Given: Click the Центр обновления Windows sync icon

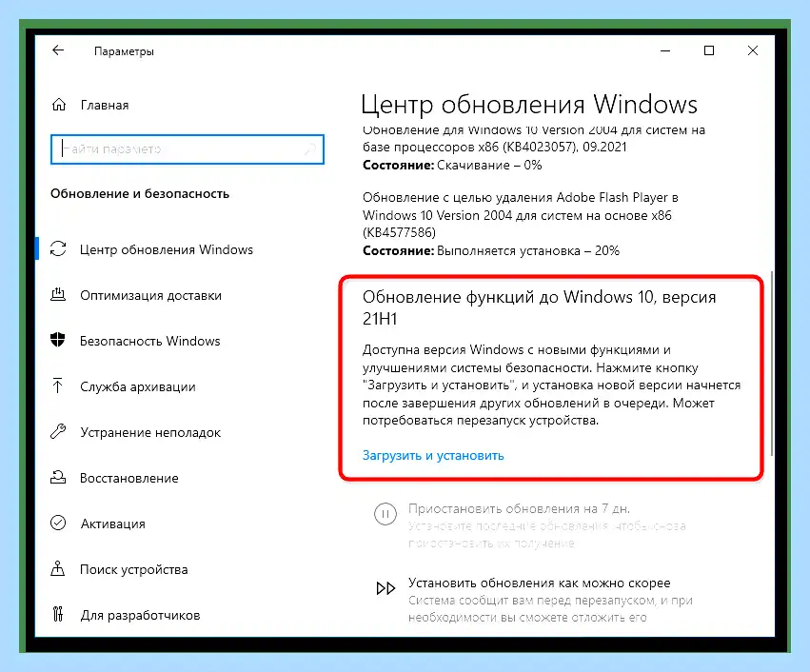Looking at the screenshot, I should (58, 249).
